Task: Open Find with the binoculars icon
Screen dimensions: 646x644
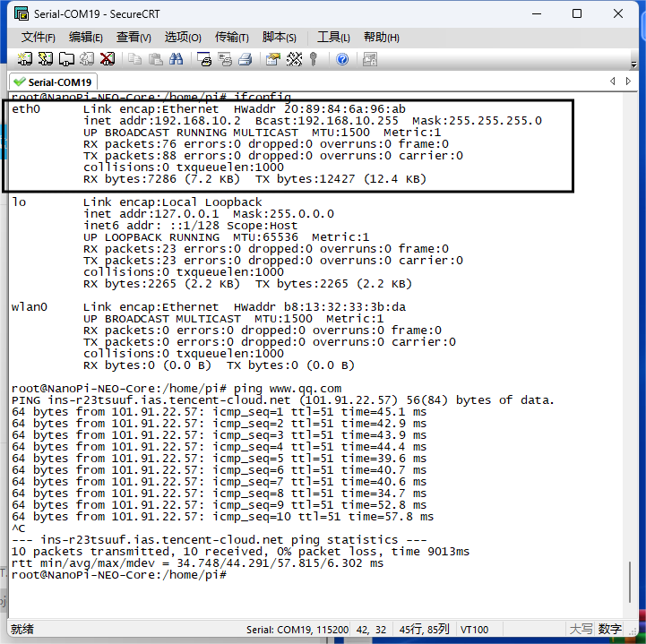Action: 177,59
